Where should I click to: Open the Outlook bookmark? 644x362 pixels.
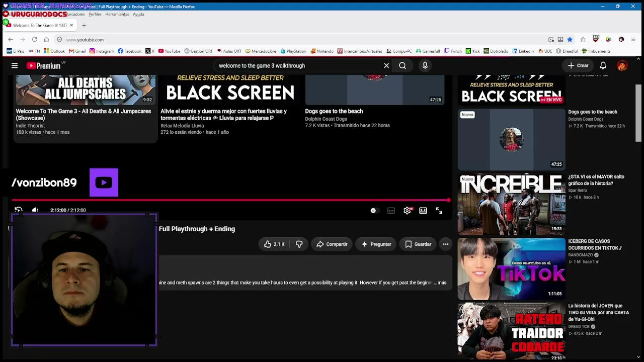(x=54, y=51)
